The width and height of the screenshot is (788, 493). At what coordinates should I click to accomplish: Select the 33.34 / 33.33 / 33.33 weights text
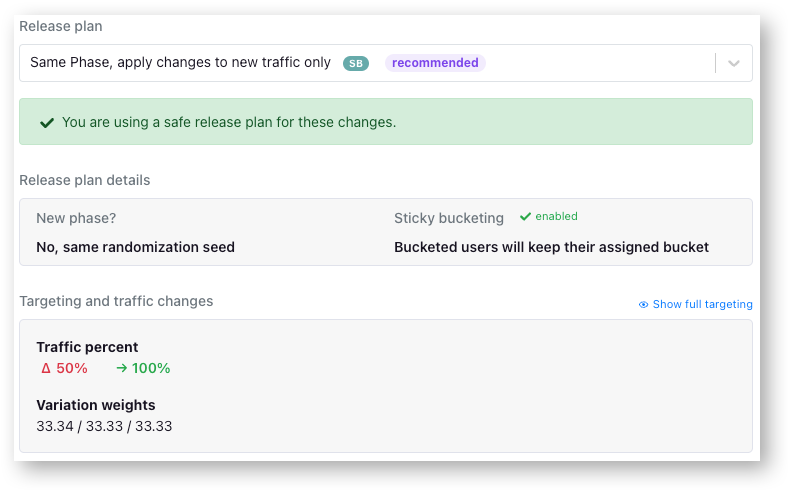click(x=104, y=426)
